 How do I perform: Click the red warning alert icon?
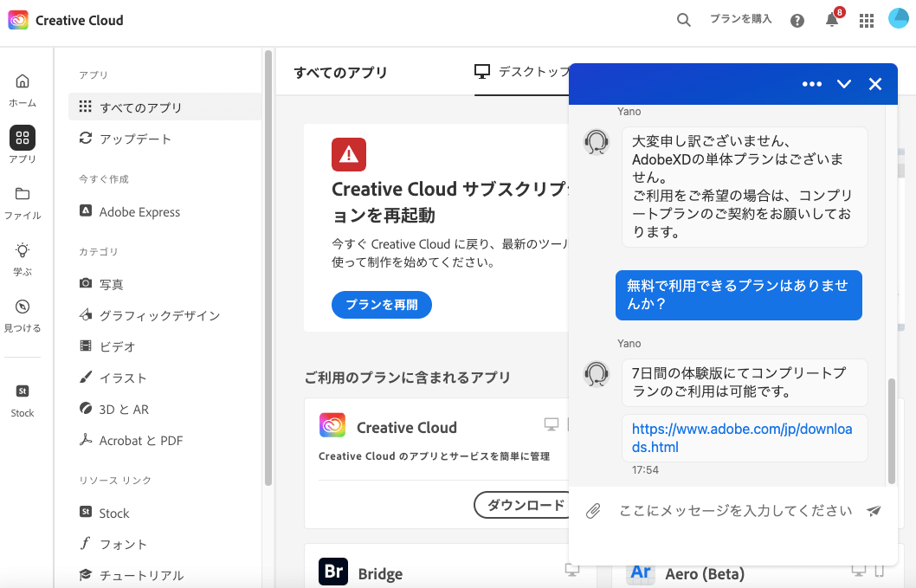pos(349,154)
